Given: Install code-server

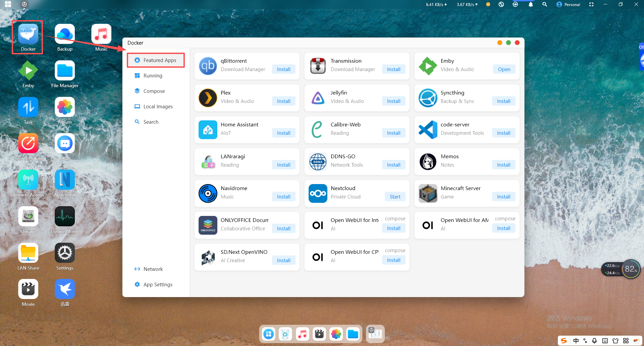Looking at the screenshot, I should click(504, 133).
